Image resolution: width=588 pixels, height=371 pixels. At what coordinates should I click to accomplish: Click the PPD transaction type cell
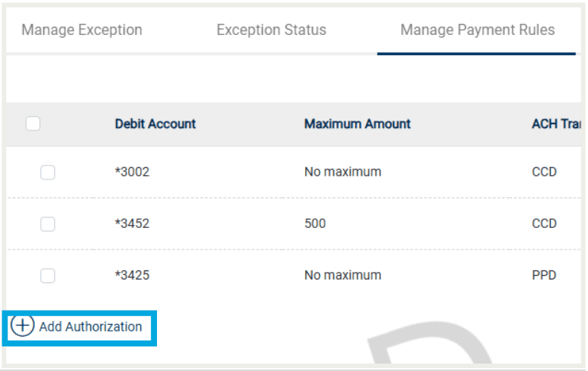coord(544,275)
